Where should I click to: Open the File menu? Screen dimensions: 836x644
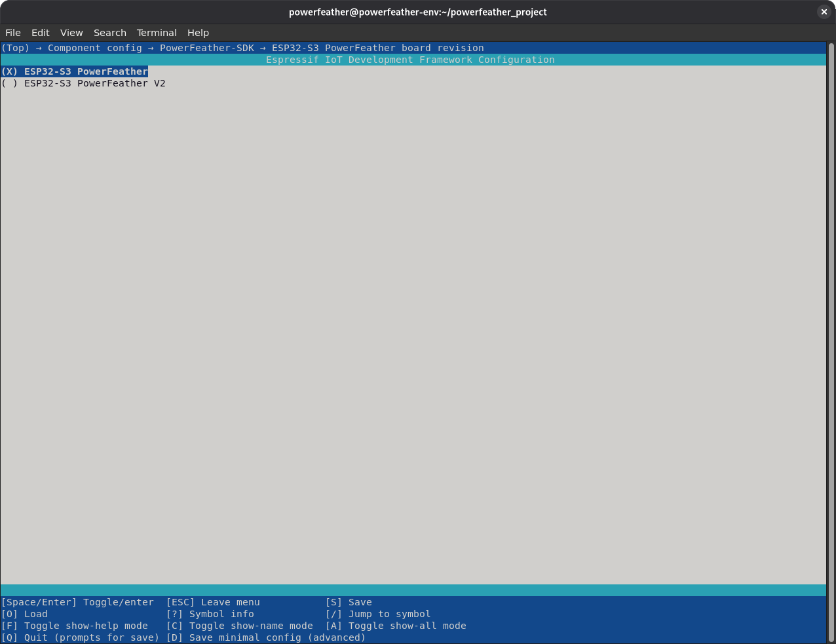13,33
